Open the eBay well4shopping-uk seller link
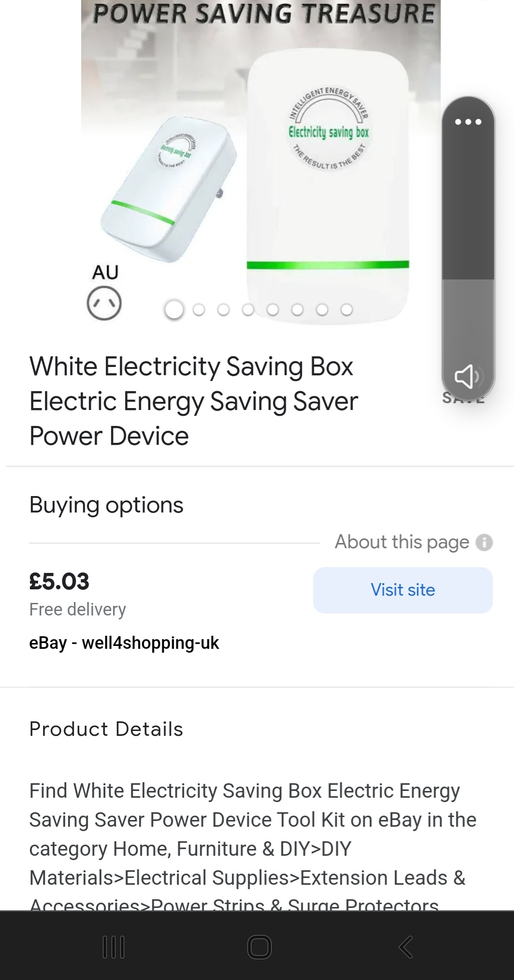This screenshot has width=514, height=980. pos(124,643)
